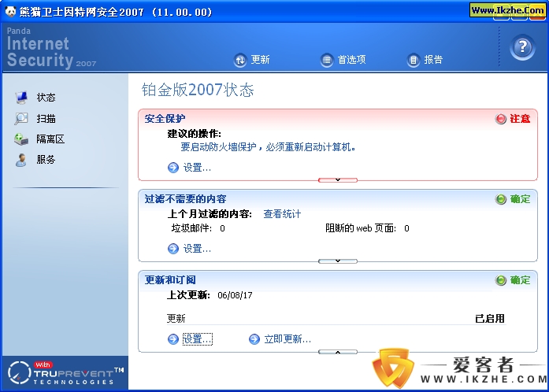The height and width of the screenshot is (392, 549).
Task: Click the Quarantine (隔离区) icon in sidebar
Action: point(21,139)
